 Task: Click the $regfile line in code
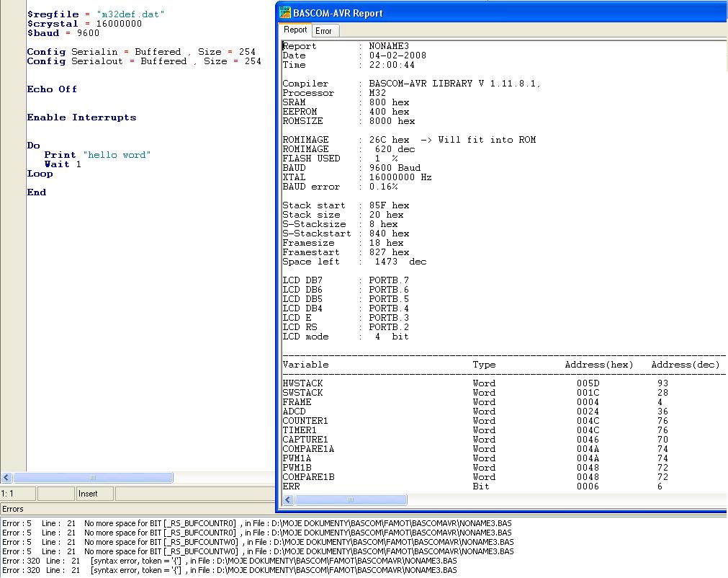tap(96, 14)
